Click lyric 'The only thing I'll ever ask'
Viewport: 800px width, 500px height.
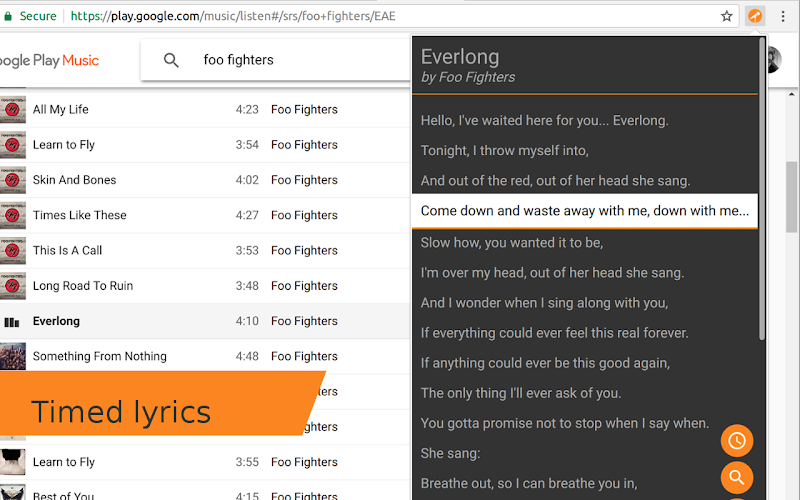[521, 393]
